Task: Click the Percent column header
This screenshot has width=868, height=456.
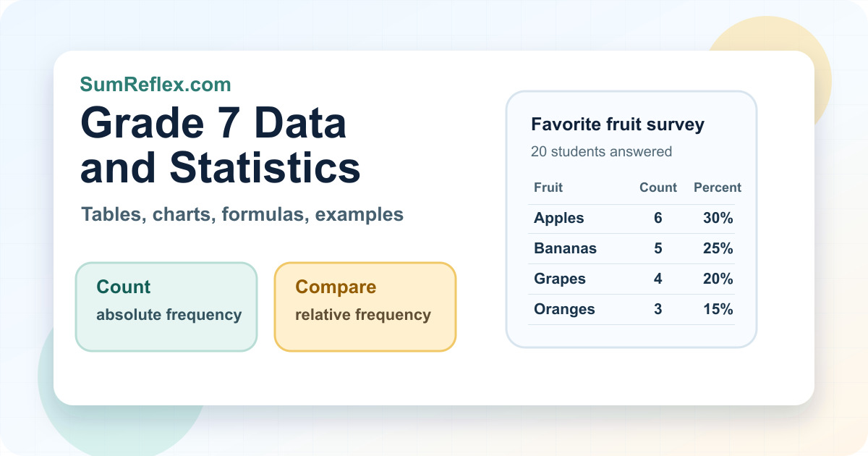Action: (718, 187)
